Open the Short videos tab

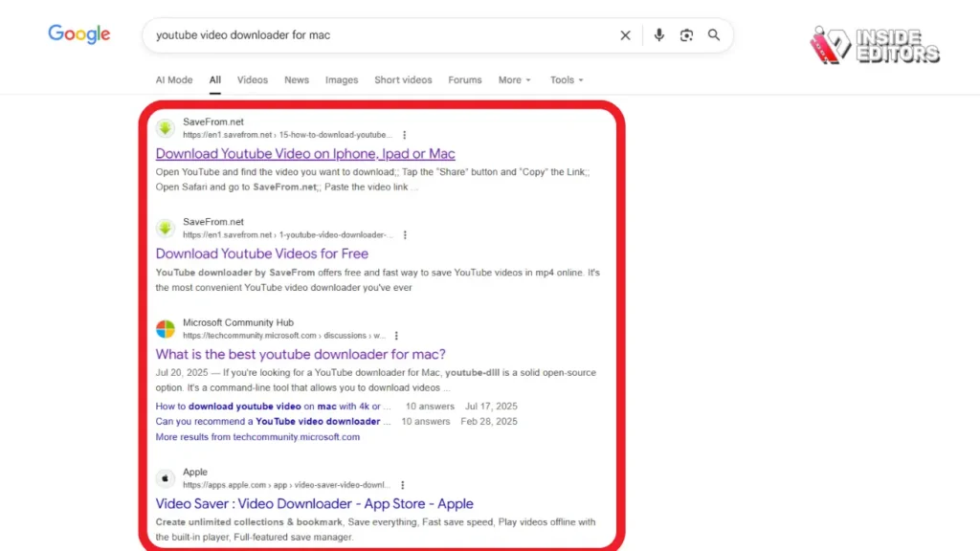[403, 80]
